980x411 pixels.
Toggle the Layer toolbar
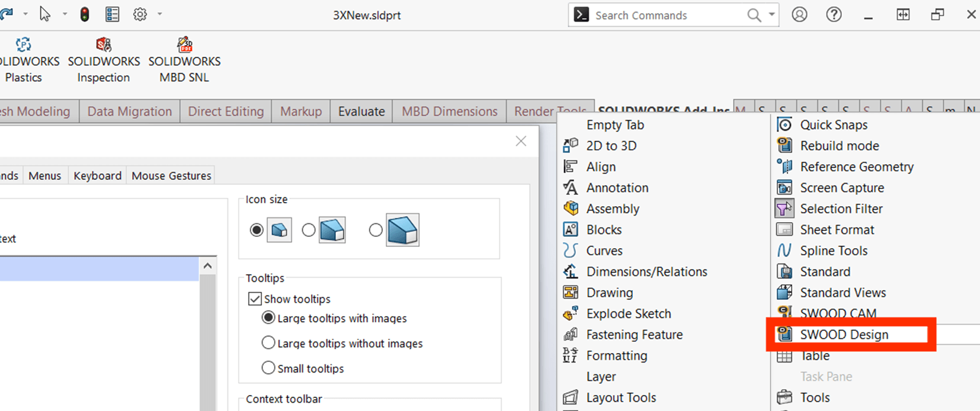coord(601,377)
